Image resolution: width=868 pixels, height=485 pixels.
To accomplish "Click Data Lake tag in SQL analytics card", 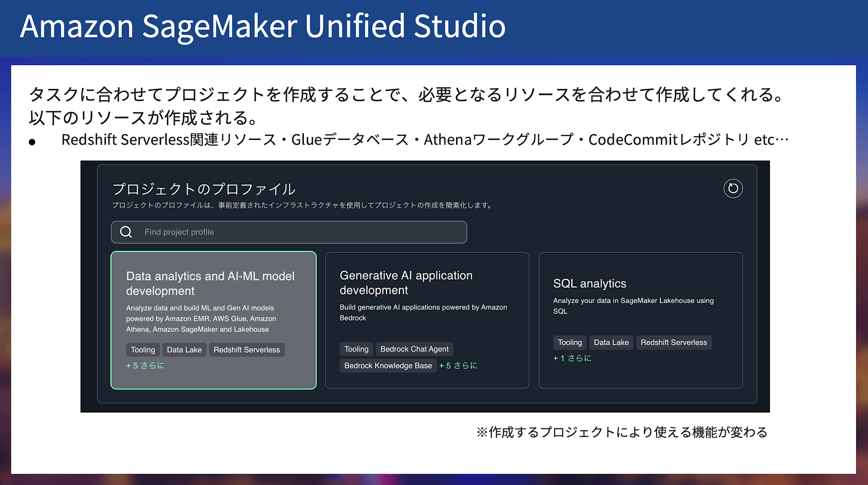I will 611,343.
